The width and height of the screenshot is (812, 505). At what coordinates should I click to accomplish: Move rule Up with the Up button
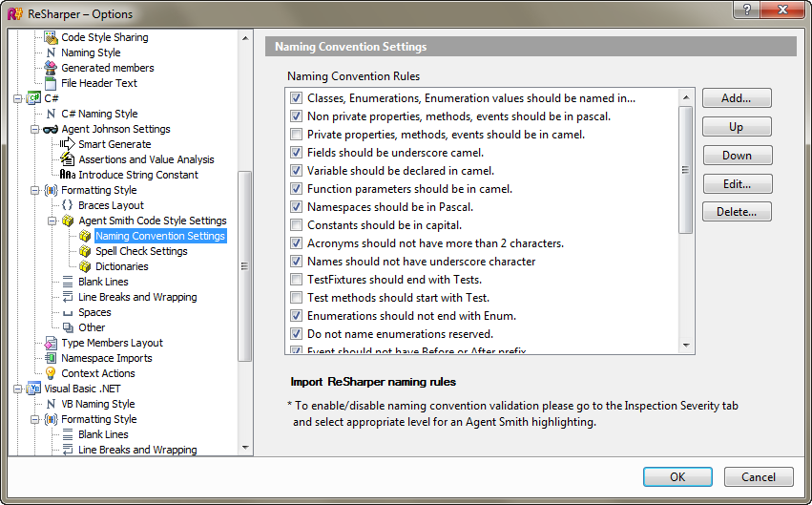737,126
